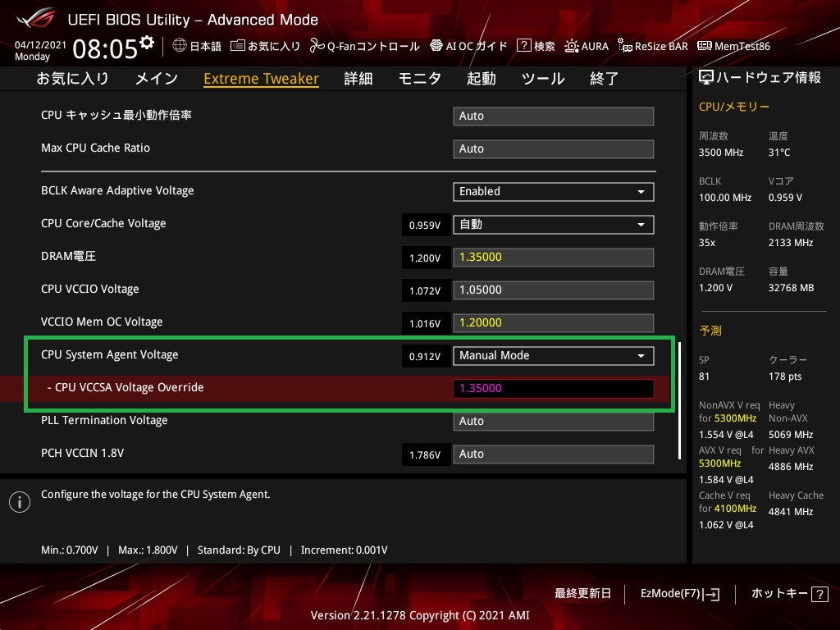Image resolution: width=840 pixels, height=630 pixels.
Task: Click the search question mark icon
Action: click(x=523, y=46)
